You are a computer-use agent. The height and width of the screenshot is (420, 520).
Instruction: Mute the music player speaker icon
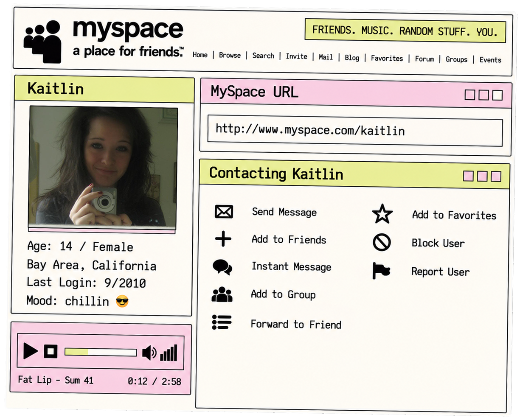point(149,353)
